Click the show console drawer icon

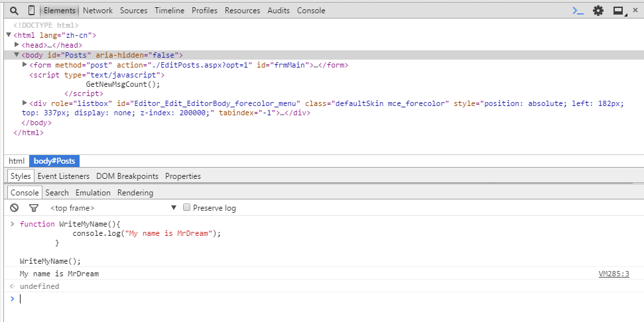tap(578, 11)
